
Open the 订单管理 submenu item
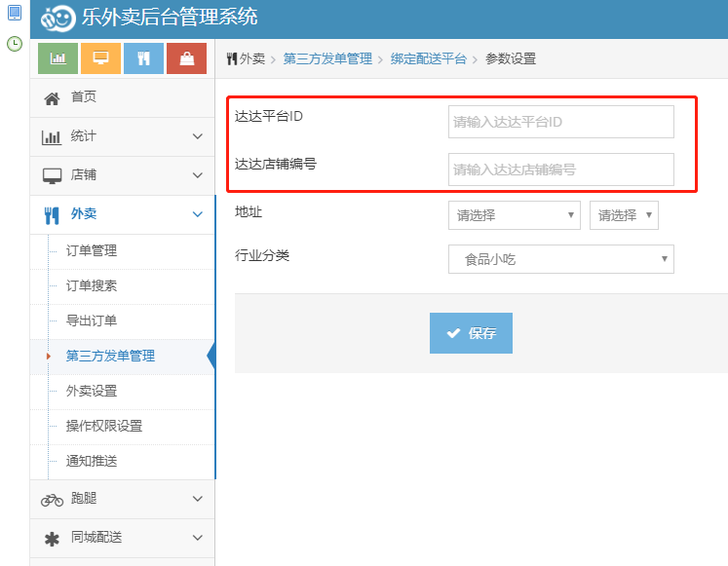pyautogui.click(x=122, y=251)
